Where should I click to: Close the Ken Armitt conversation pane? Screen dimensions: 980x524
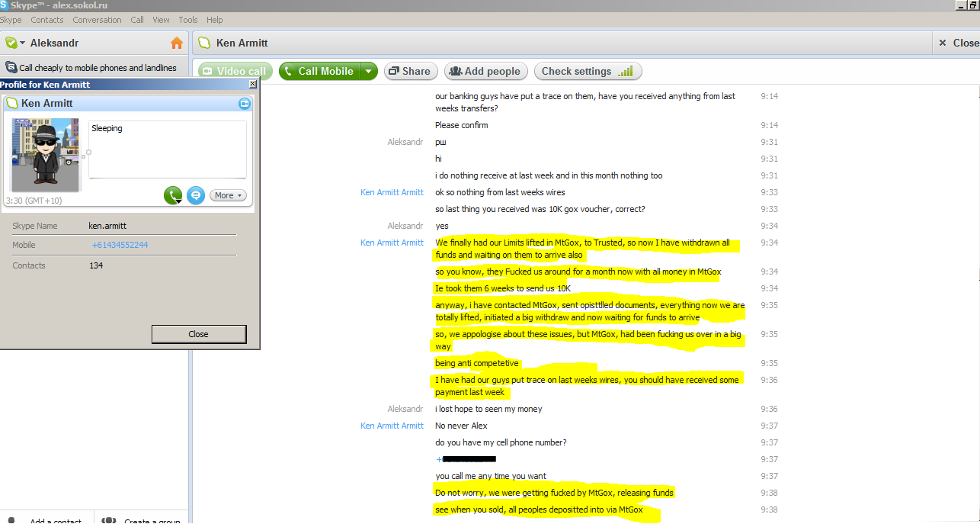point(957,43)
